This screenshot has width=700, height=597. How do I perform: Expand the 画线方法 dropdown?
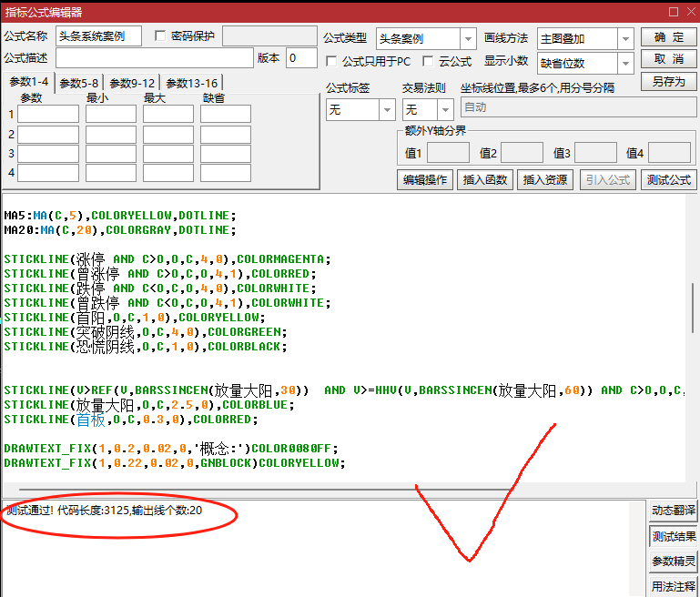click(624, 39)
